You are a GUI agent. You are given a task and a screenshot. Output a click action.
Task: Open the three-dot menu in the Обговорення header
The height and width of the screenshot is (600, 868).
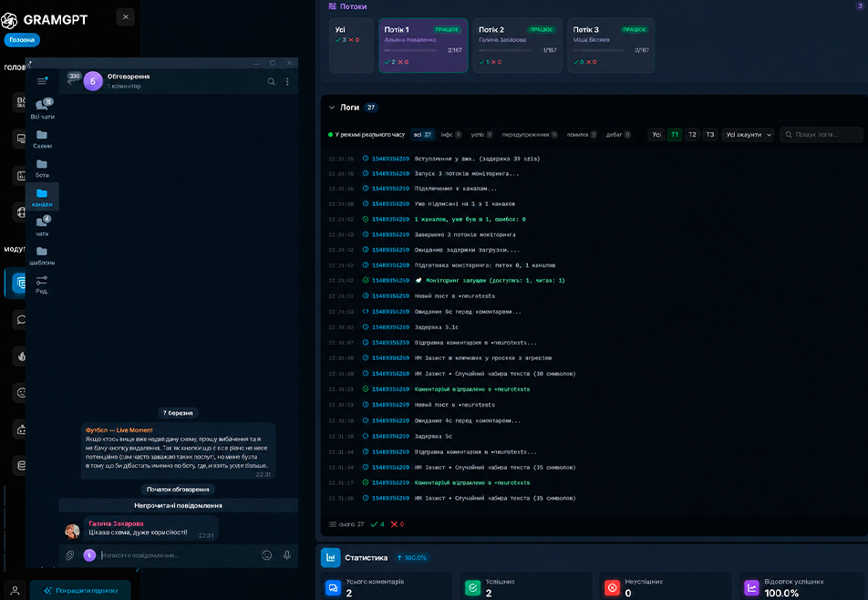tap(287, 82)
